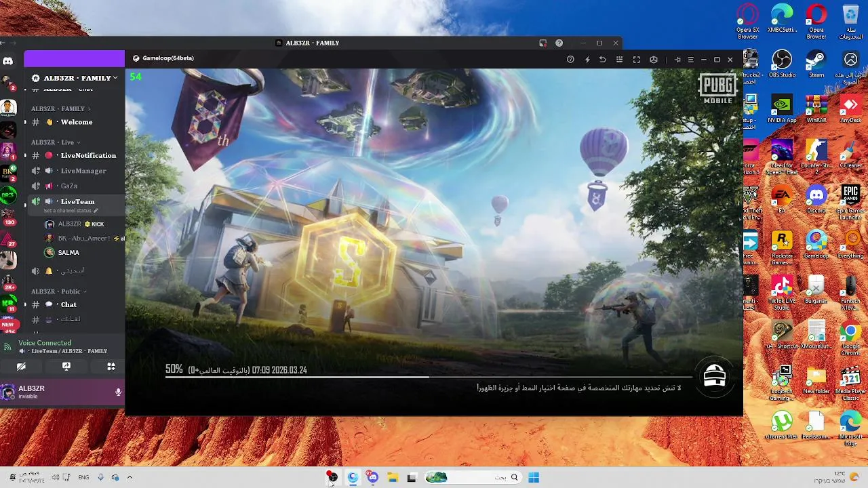Open Epic Games Launcher desktop shortcut
868x488 pixels.
point(850,202)
